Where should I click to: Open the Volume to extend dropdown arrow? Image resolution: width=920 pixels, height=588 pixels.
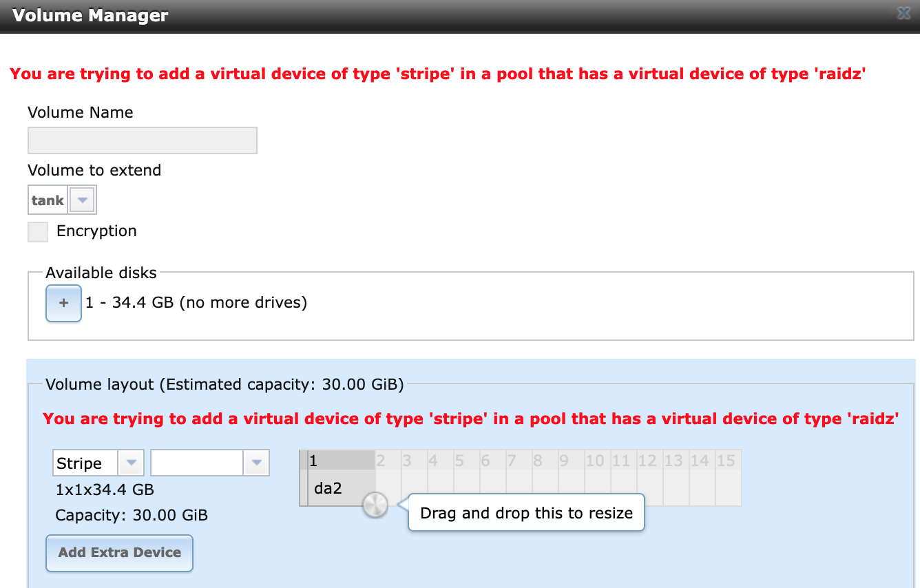coord(83,200)
